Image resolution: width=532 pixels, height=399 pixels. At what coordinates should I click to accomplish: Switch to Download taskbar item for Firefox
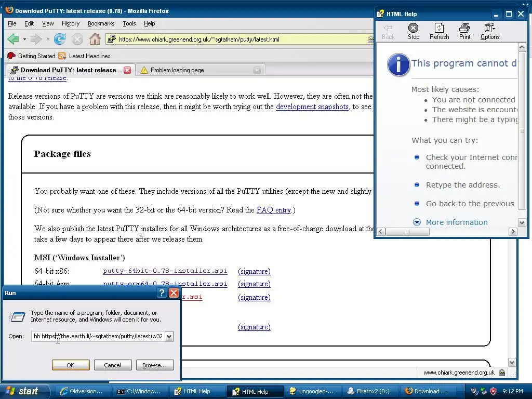point(427,391)
